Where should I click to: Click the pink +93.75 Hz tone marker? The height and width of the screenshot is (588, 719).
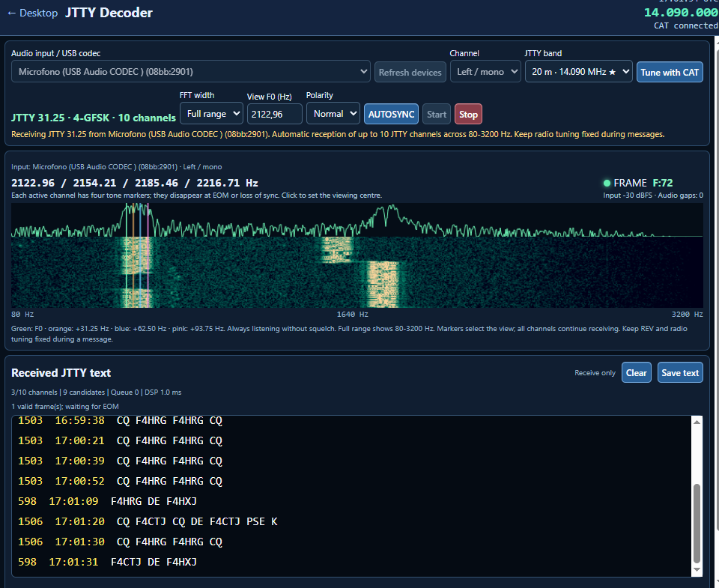coord(148,255)
